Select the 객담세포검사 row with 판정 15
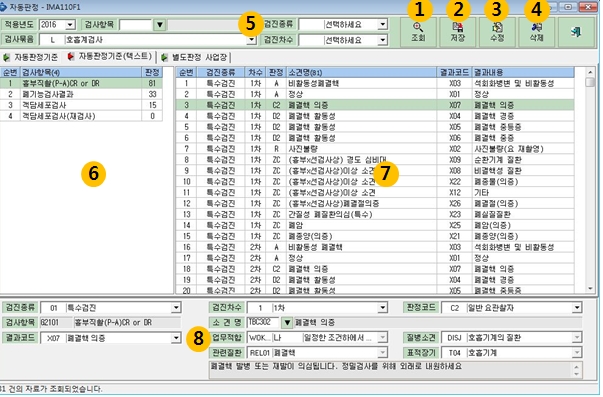 (81, 105)
